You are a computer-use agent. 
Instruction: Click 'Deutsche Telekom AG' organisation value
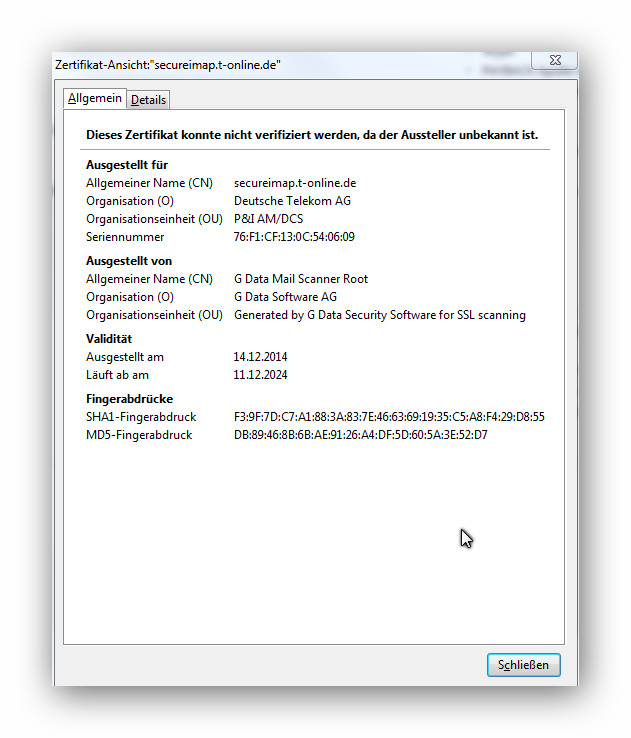point(292,201)
